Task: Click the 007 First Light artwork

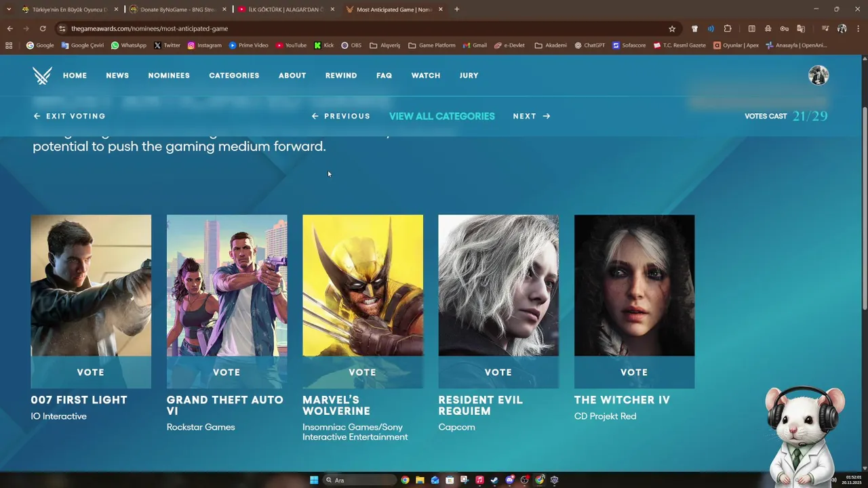Action: pos(91,285)
